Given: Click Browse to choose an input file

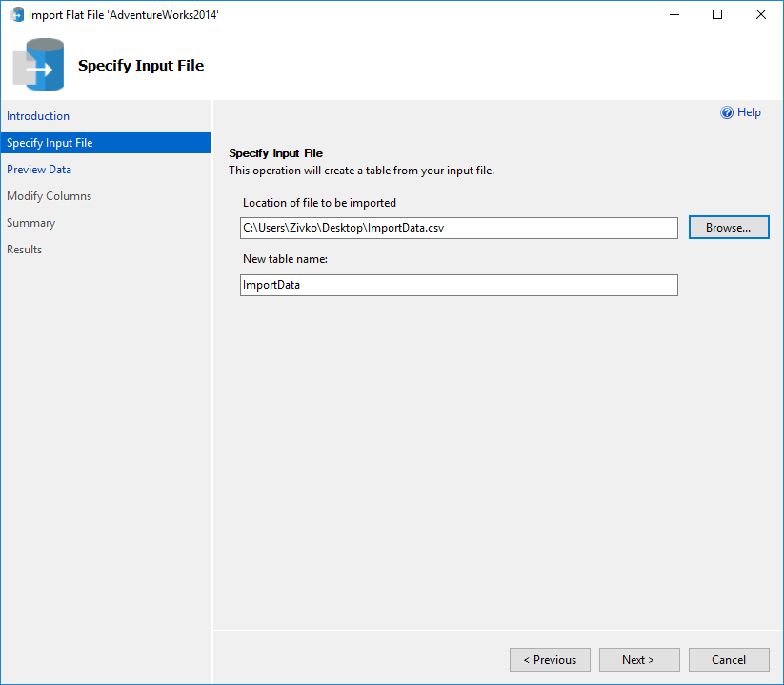Looking at the screenshot, I should click(728, 227).
